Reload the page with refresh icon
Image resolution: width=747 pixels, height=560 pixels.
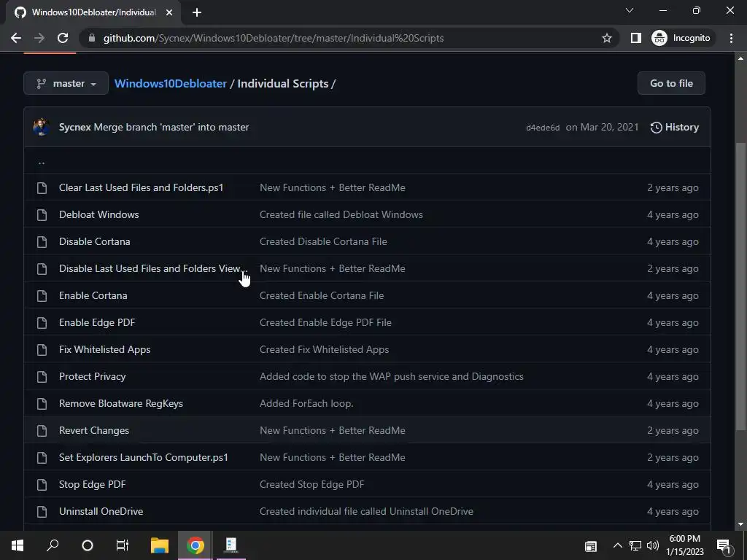coord(63,38)
